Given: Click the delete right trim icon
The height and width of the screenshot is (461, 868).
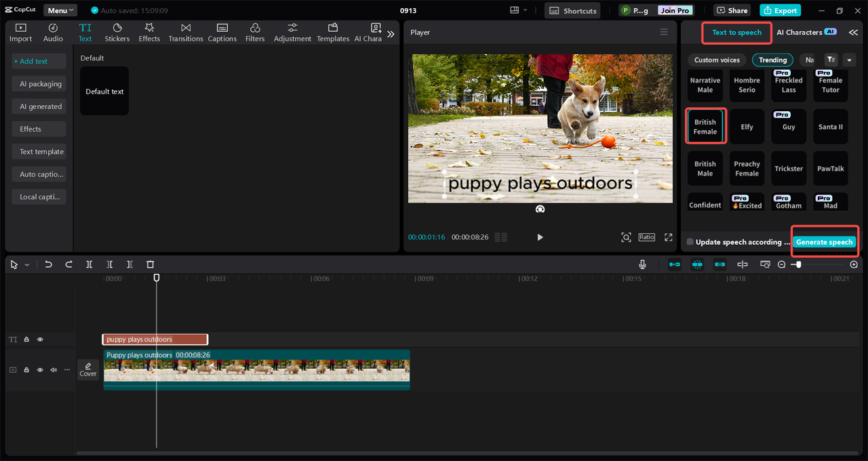Looking at the screenshot, I should click(130, 264).
